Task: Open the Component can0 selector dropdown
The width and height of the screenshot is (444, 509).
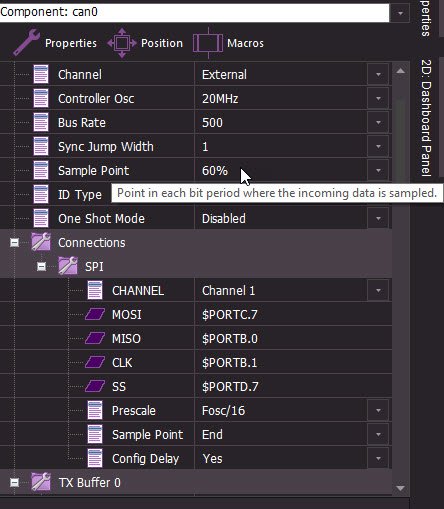Action: pyautogui.click(x=400, y=13)
